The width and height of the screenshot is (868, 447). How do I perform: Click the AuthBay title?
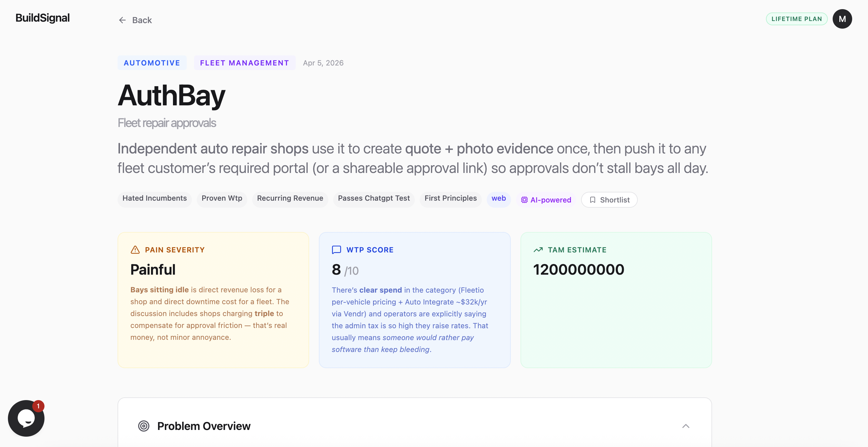[171, 96]
